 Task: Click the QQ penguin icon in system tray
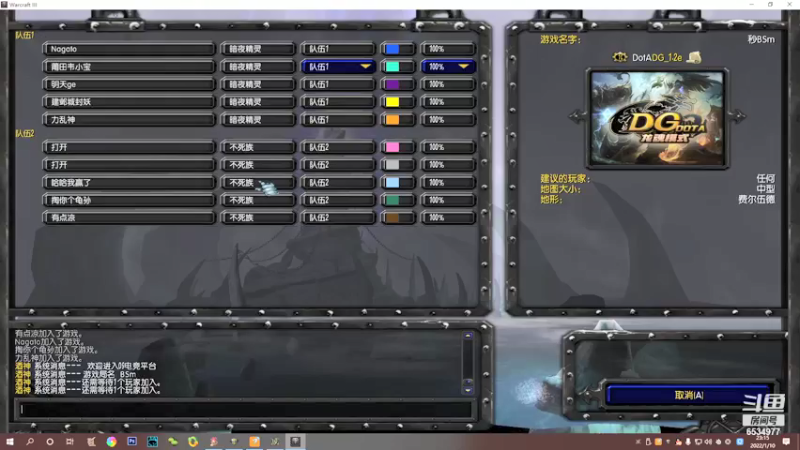pos(679,442)
